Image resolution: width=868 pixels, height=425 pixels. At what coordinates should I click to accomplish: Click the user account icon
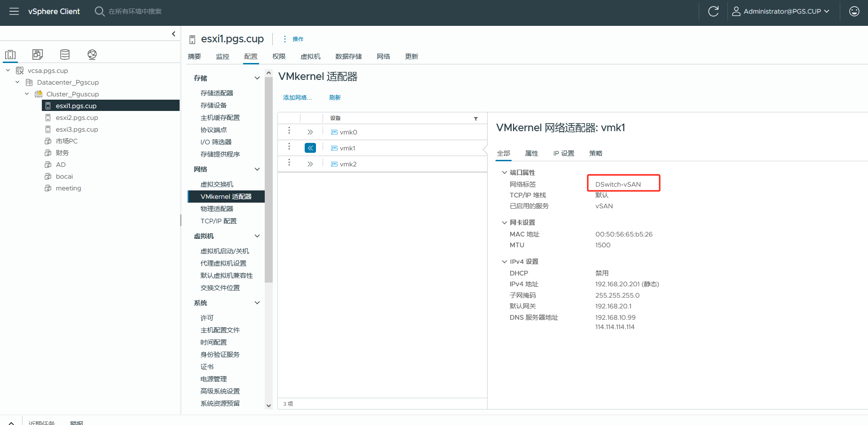point(736,11)
